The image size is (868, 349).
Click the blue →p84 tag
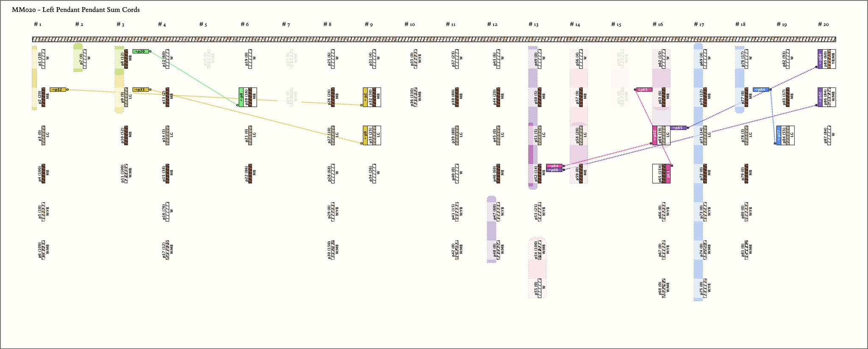[761, 89]
